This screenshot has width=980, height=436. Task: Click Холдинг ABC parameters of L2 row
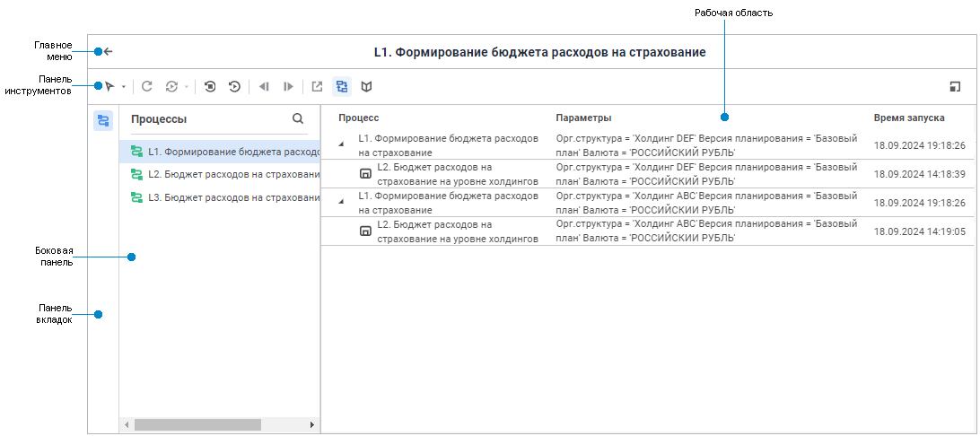[x=706, y=231]
